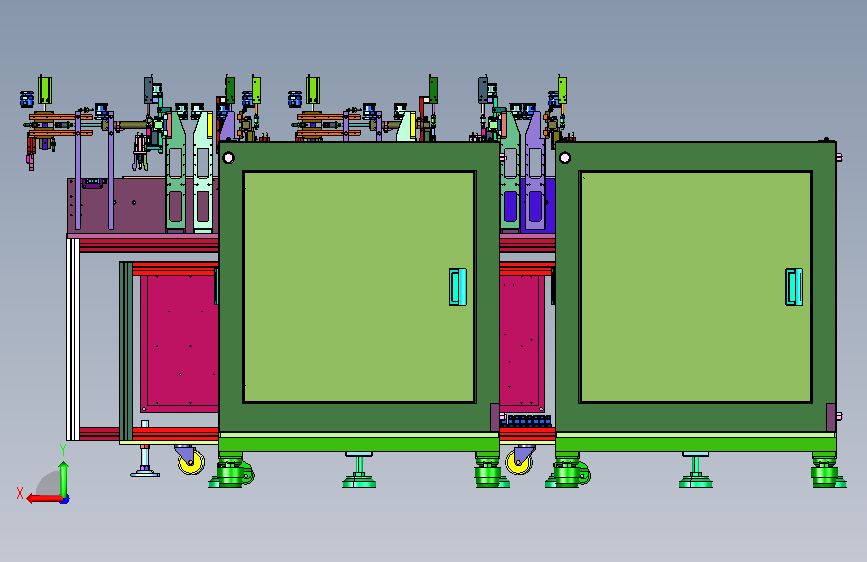867x562 pixels.
Task: Pick the row of blue terminal blocks
Action: tap(529, 421)
